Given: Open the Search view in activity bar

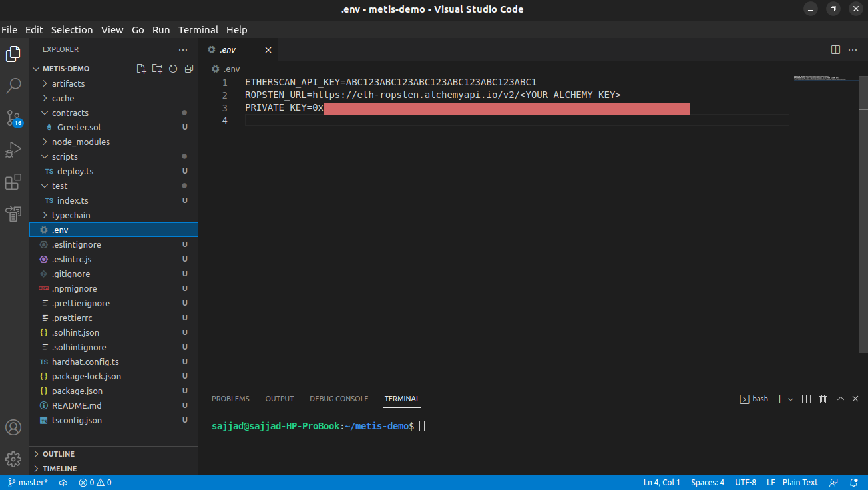Looking at the screenshot, I should point(13,86).
